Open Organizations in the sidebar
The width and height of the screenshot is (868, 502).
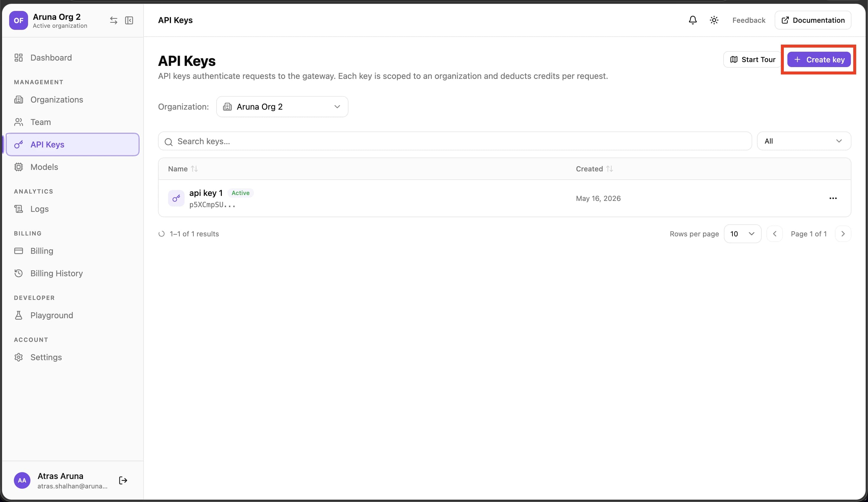tap(73, 100)
